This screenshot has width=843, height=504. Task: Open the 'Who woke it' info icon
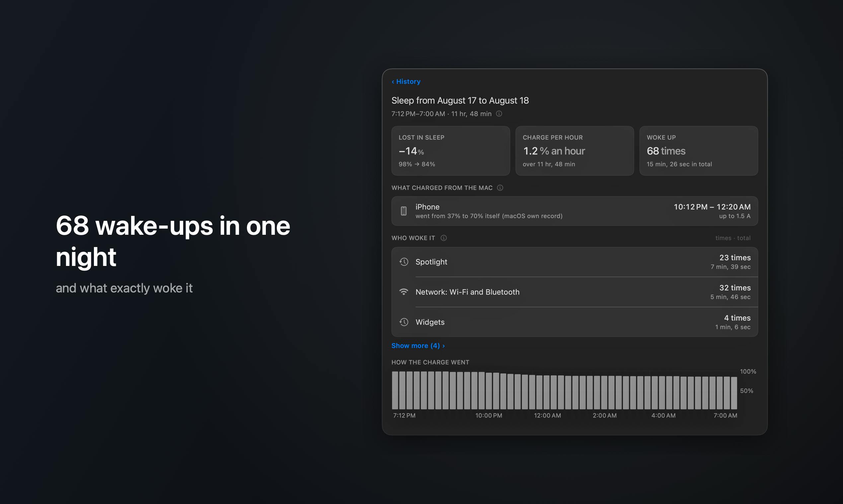pos(444,238)
